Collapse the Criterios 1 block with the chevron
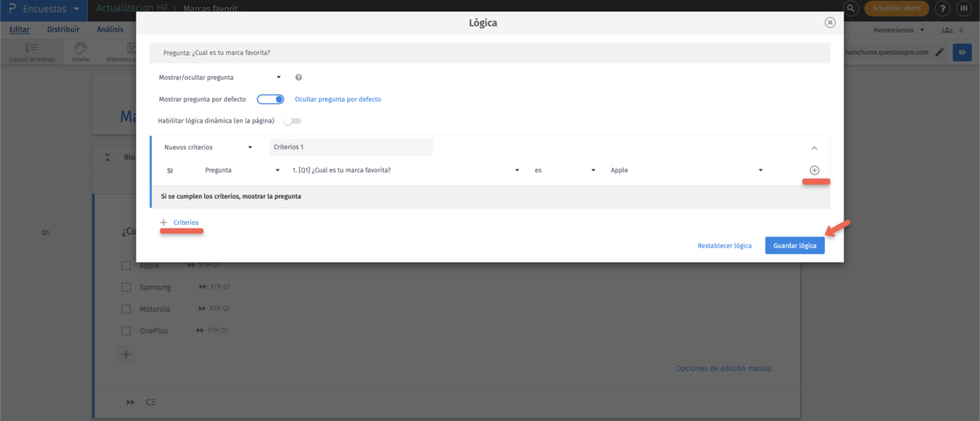The height and width of the screenshot is (421, 980). point(813,148)
